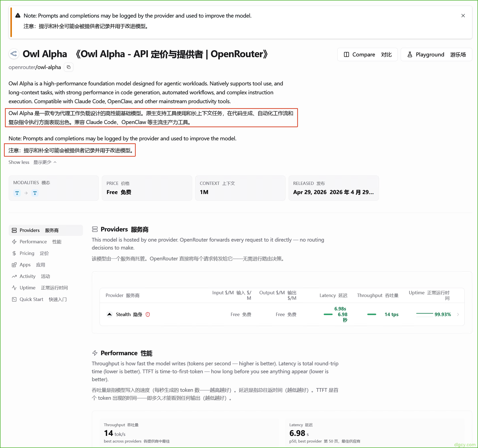Select the Quick Start sidebar item

[x=46, y=299]
